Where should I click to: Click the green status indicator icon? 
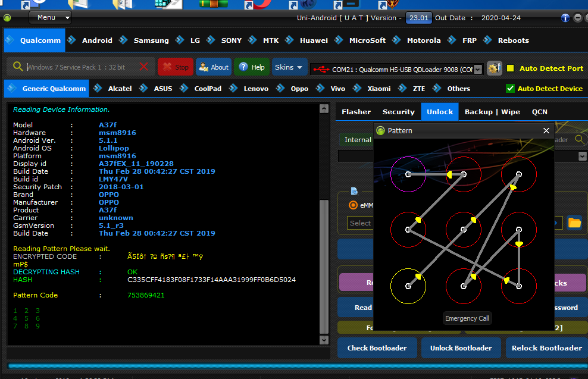[x=7, y=18]
